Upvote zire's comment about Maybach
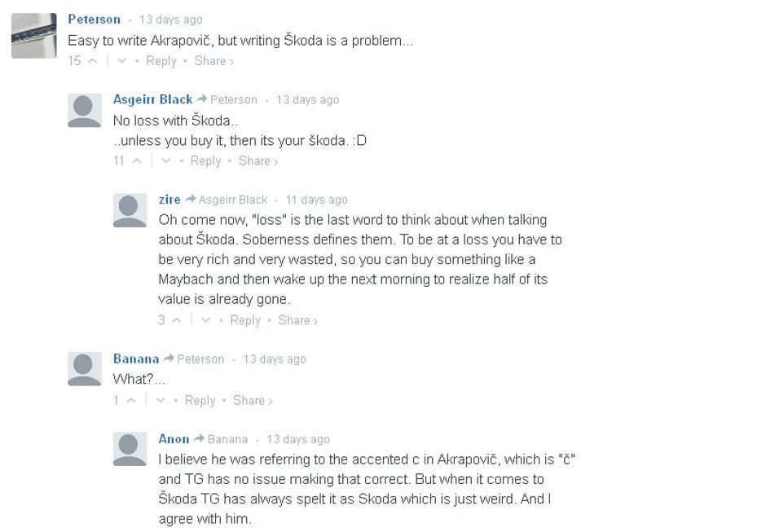766x532 pixels. (176, 320)
